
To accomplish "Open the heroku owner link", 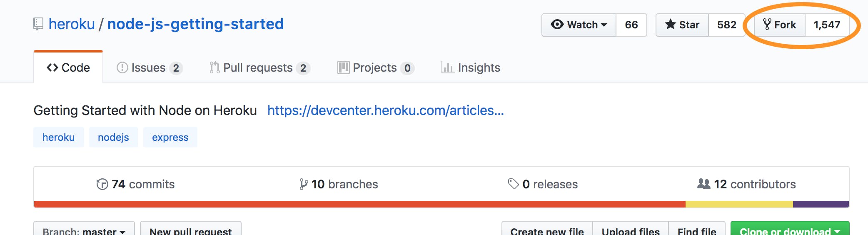I will click(x=72, y=24).
